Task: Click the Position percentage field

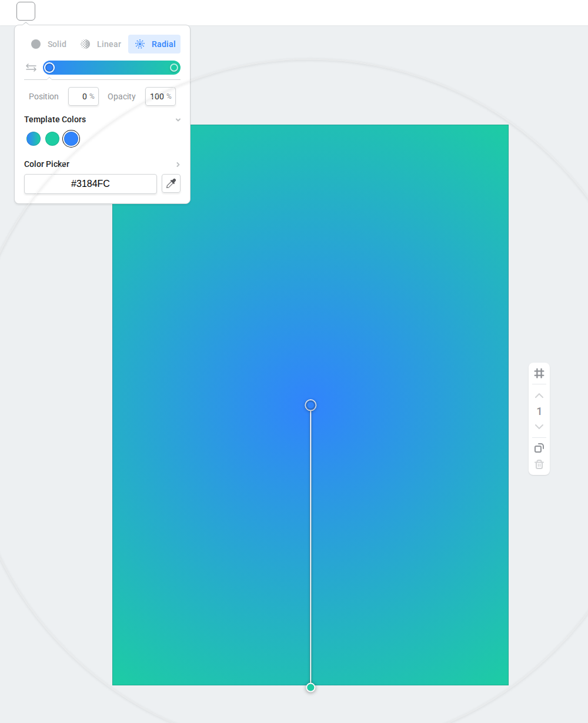Action: pyautogui.click(x=83, y=96)
